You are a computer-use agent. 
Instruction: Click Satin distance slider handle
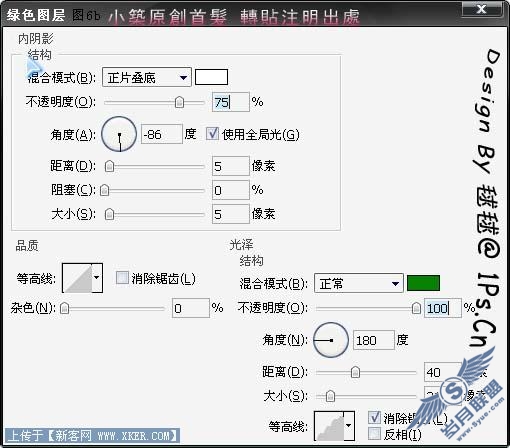355,372
